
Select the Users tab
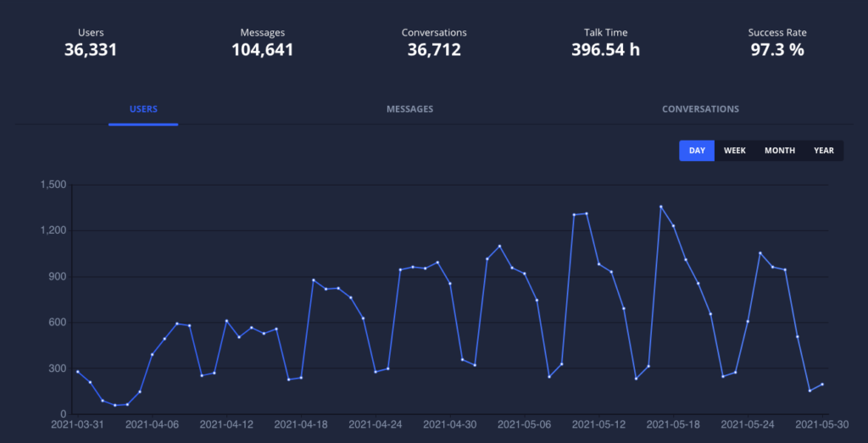143,109
